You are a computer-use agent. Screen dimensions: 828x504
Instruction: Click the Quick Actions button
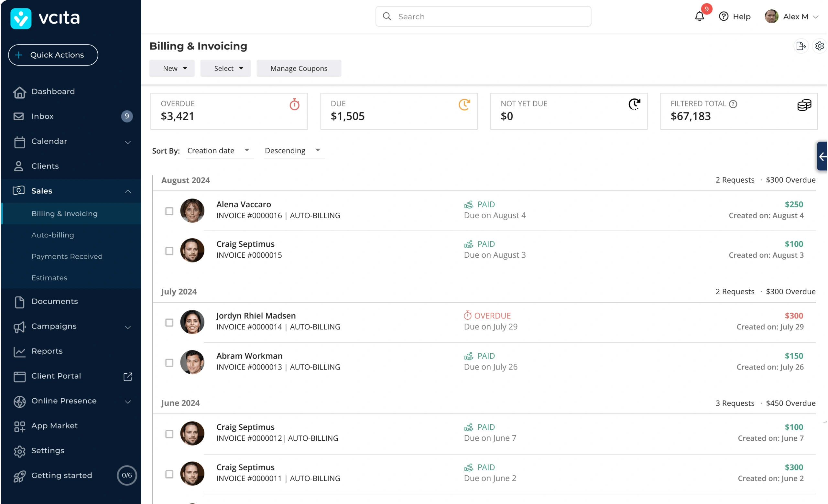(x=53, y=55)
